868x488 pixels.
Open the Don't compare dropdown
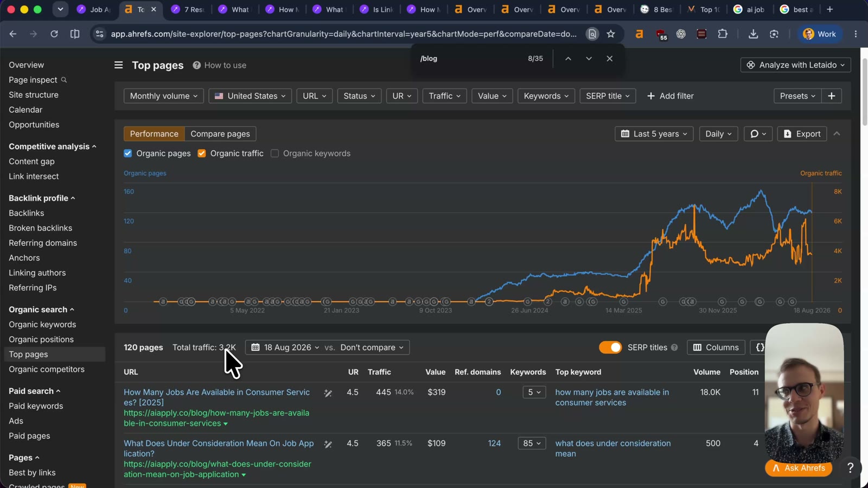pyautogui.click(x=372, y=348)
